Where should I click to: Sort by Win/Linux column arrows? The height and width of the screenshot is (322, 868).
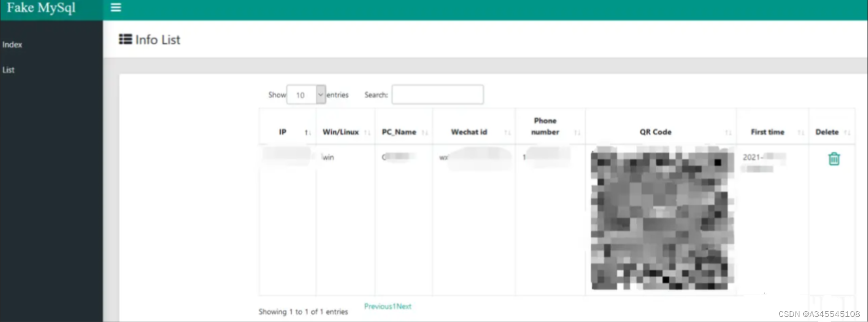pyautogui.click(x=367, y=133)
